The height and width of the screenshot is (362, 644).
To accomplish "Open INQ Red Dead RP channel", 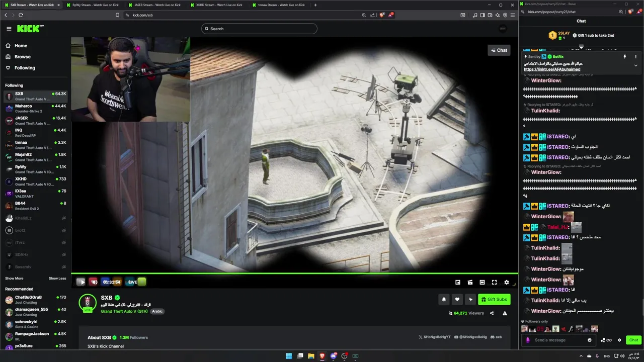I will pyautogui.click(x=35, y=133).
